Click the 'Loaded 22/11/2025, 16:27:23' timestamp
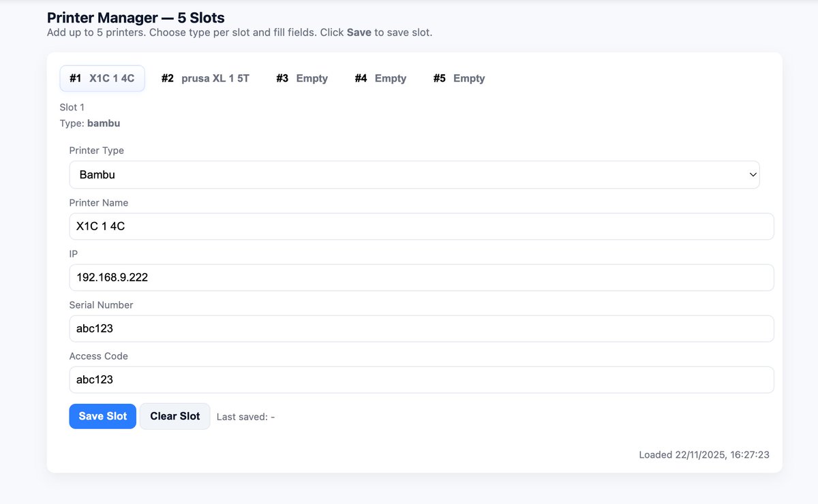Image resolution: width=818 pixels, height=504 pixels. pyautogui.click(x=704, y=454)
